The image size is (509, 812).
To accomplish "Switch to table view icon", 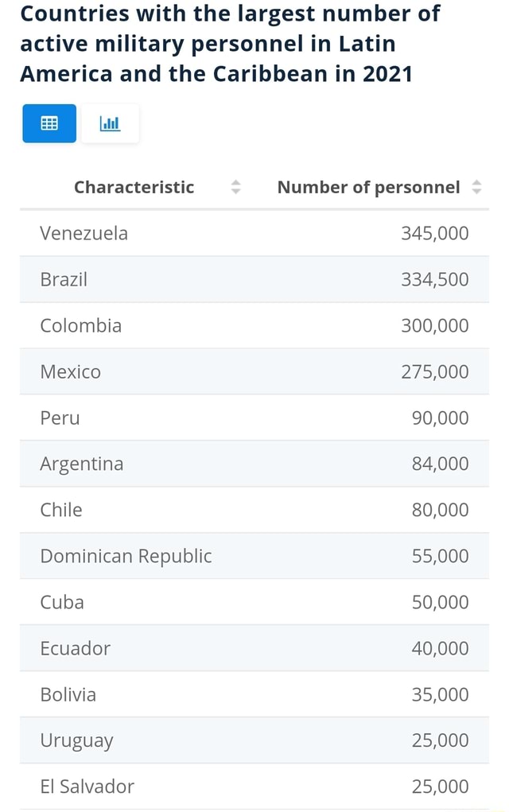I will click(x=49, y=123).
